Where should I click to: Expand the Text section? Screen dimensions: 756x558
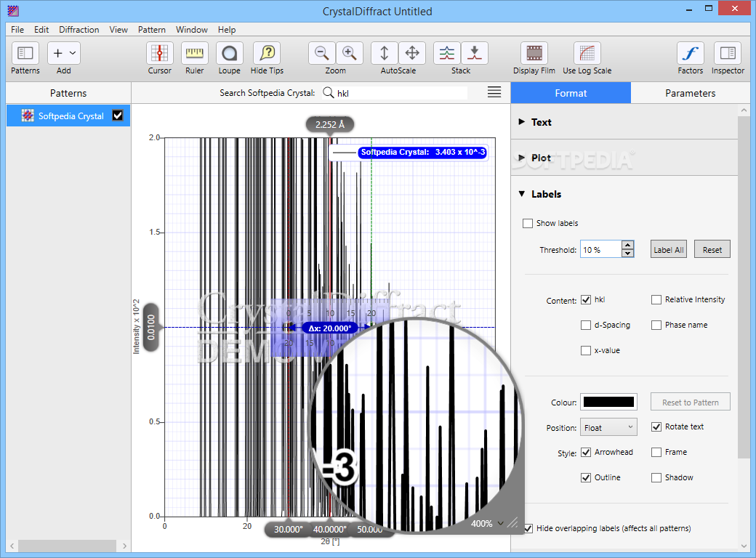(521, 122)
